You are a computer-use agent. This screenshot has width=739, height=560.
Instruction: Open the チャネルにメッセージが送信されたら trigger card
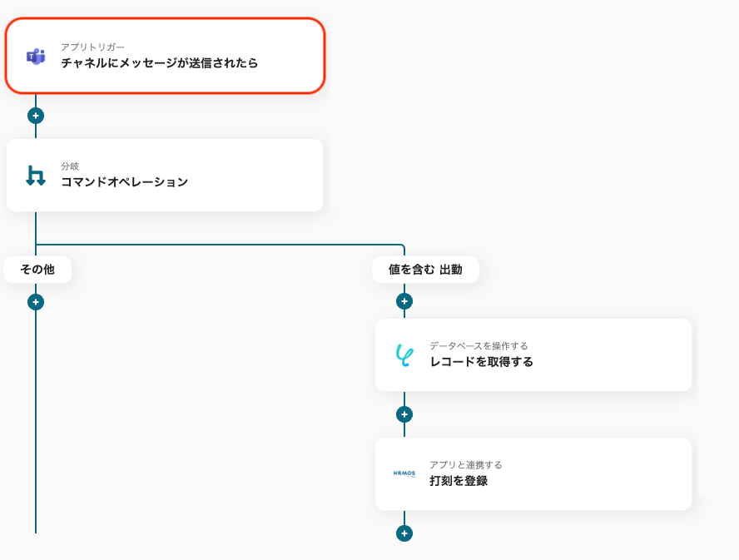[x=165, y=56]
